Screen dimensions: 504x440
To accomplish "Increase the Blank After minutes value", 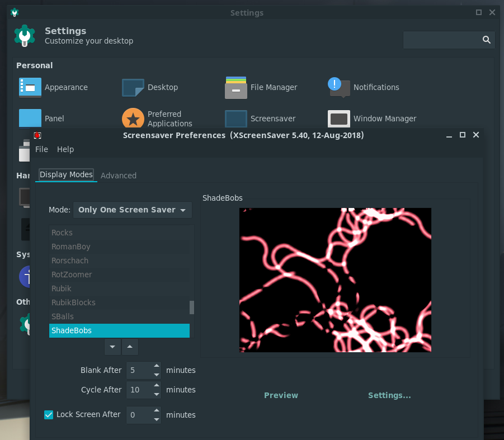I will 156,366.
